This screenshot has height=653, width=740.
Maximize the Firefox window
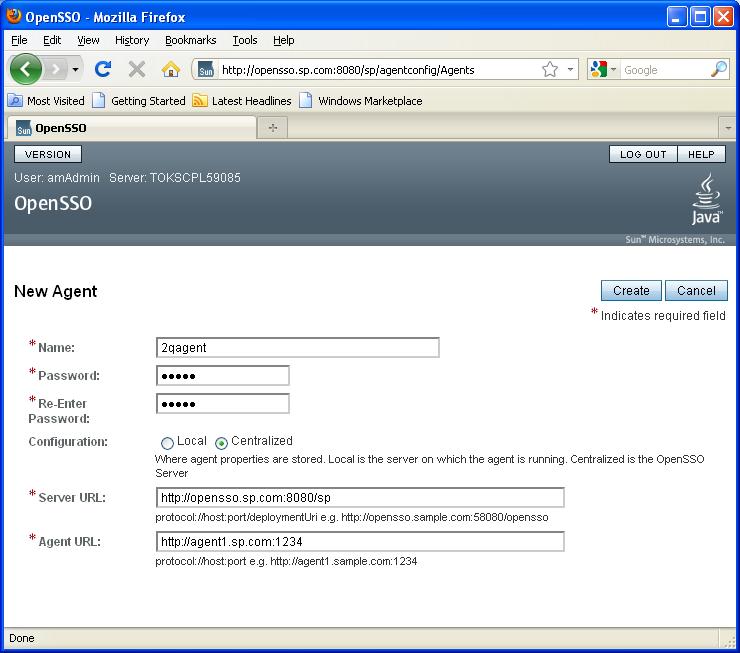(700, 17)
